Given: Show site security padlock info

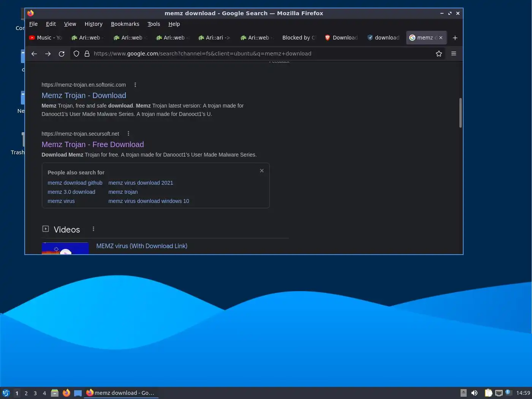Looking at the screenshot, I should [87, 54].
